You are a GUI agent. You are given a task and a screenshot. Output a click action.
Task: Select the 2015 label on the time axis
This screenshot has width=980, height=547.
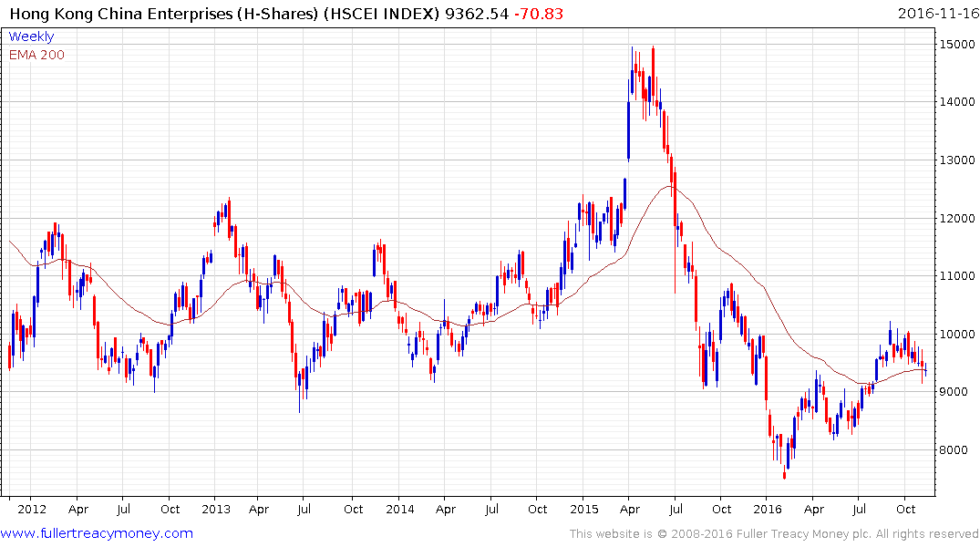pyautogui.click(x=583, y=509)
